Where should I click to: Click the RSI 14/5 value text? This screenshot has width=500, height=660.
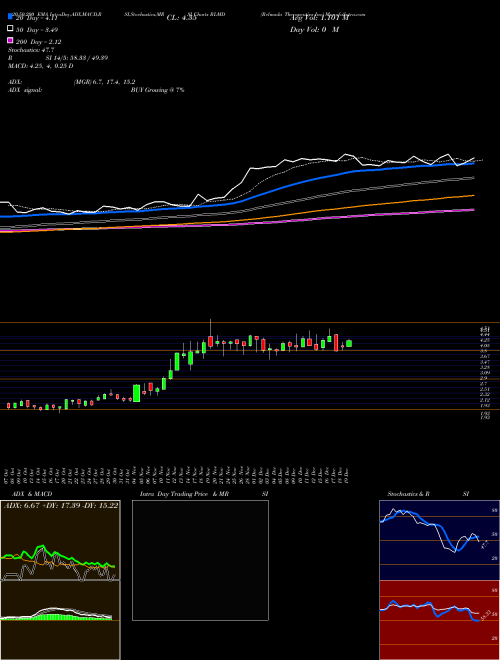77,58
